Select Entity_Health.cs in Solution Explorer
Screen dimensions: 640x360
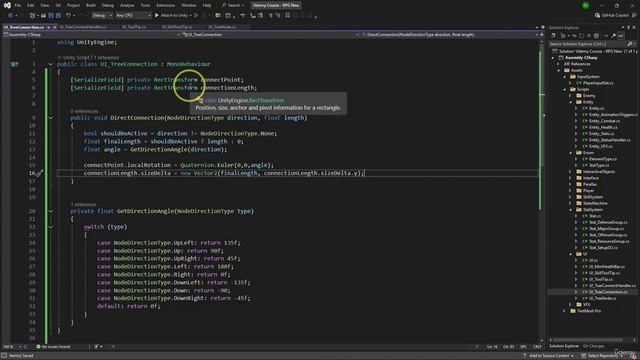(603, 127)
